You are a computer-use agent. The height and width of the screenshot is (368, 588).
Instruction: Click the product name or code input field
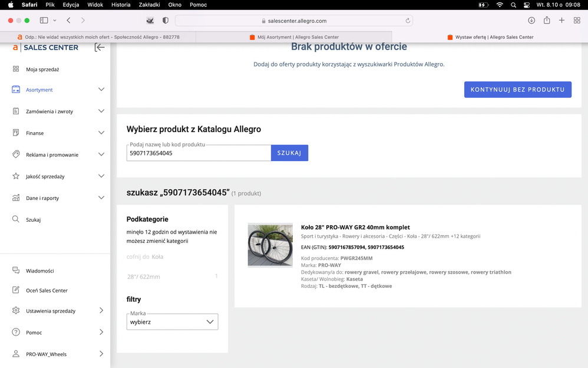tap(199, 153)
